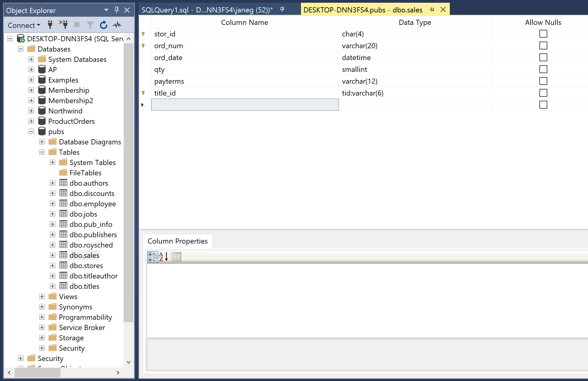Toggle Allow Nulls for ord_date
Screen dimensions: 588x381
(543, 57)
